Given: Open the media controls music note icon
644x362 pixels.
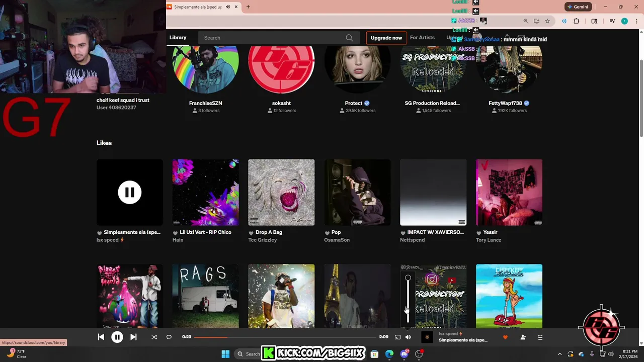Looking at the screenshot, I should 612,21.
